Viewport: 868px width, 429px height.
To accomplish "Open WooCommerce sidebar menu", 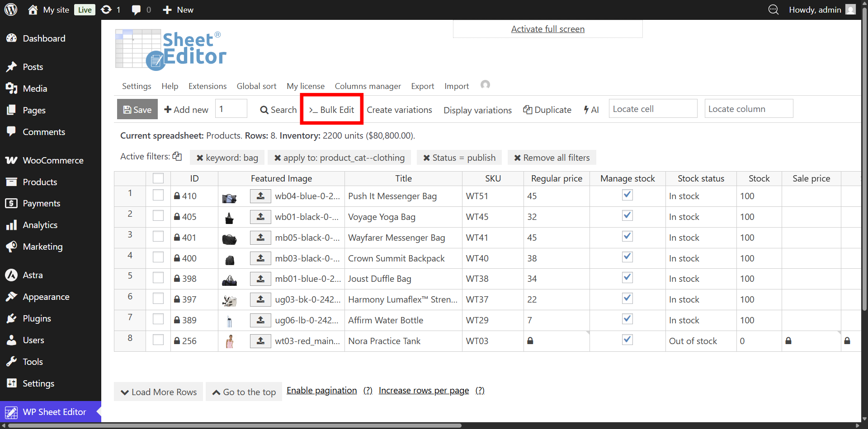I will (53, 160).
